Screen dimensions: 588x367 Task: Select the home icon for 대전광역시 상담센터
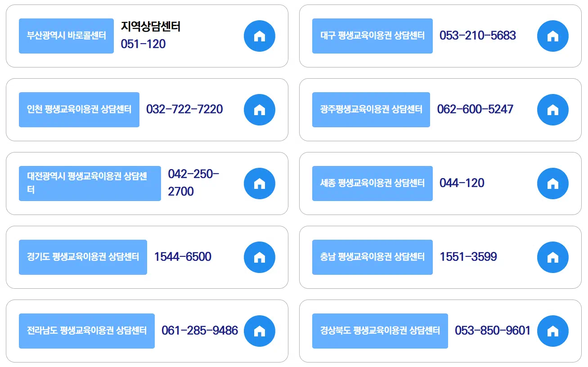259,183
